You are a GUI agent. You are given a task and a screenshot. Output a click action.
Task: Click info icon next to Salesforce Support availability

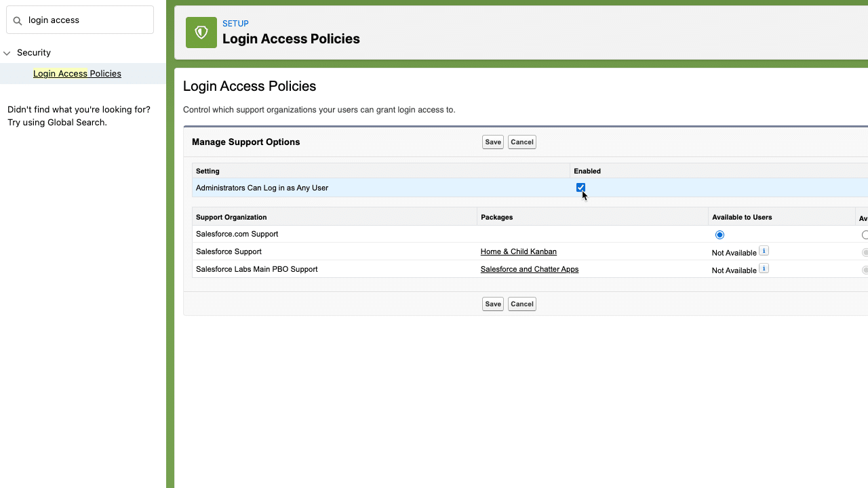point(764,251)
